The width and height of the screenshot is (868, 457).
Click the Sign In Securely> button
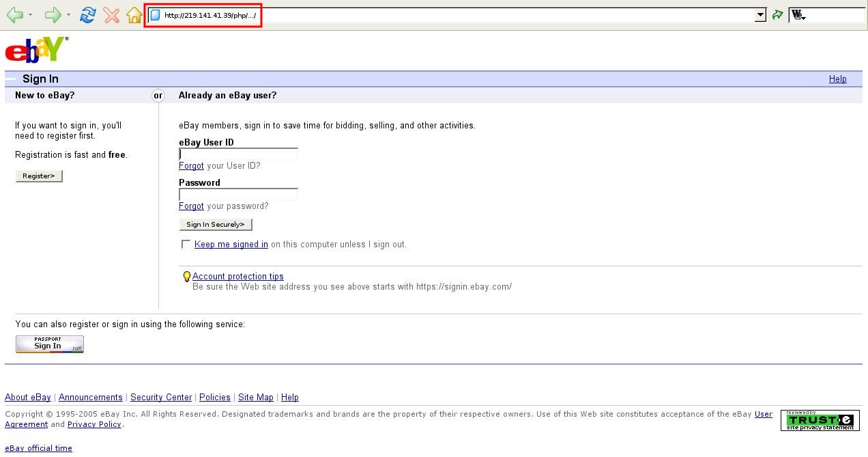[x=216, y=225]
